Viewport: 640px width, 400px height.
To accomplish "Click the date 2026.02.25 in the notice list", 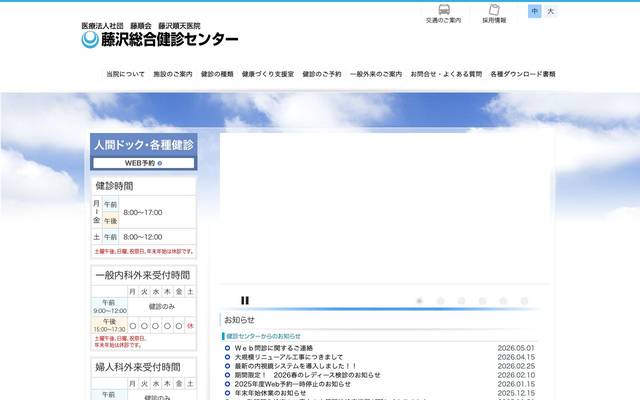I will [516, 366].
